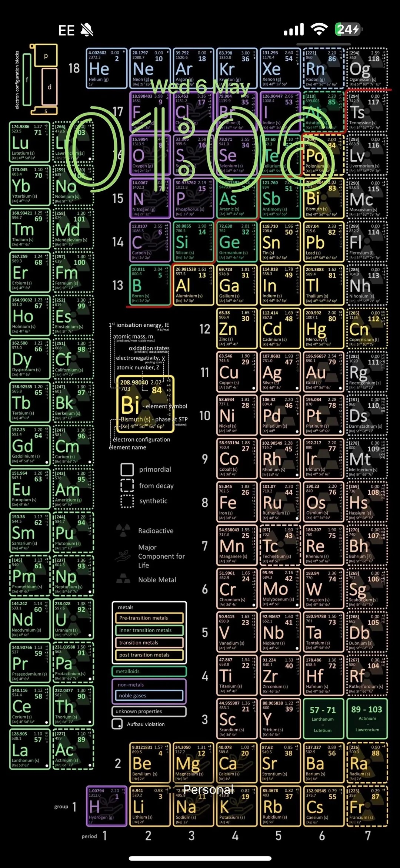Tap the Wed 6 May date
The width and height of the screenshot is (400, 868).
click(200, 87)
